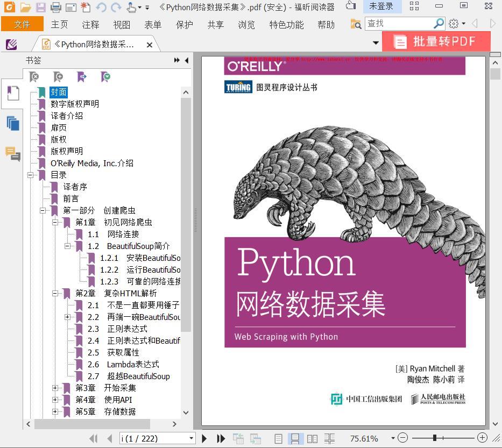Click the bookmark with checkmark icon
The height and width of the screenshot is (448, 502).
[x=105, y=77]
